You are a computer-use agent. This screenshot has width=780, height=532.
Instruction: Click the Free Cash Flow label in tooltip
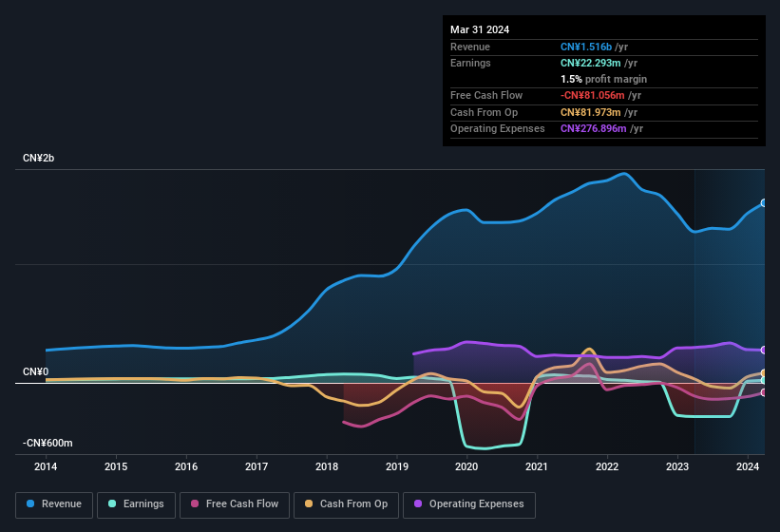point(486,95)
